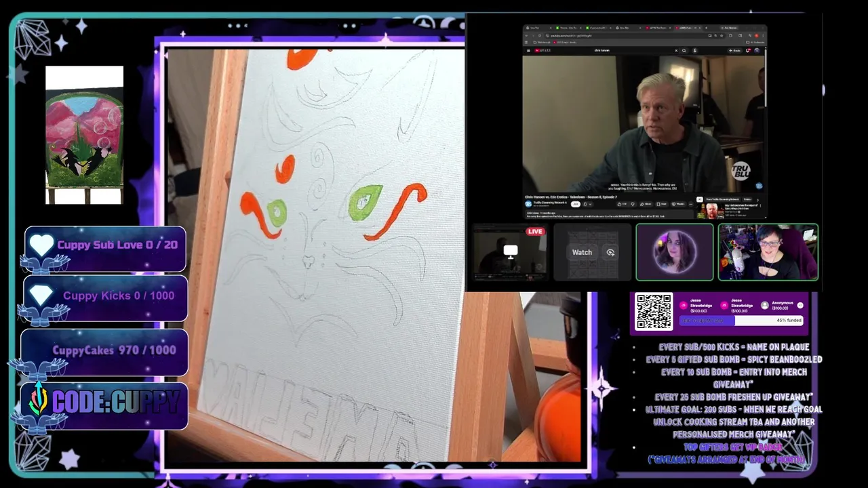Click 'EVERY SUB/500 KICKS = NAME ON PLAQUE'
The image size is (868, 488).
734,347
